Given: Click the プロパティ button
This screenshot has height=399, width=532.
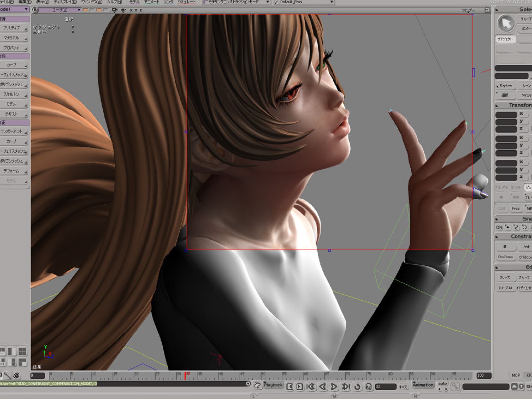Looking at the screenshot, I should [x=13, y=48].
